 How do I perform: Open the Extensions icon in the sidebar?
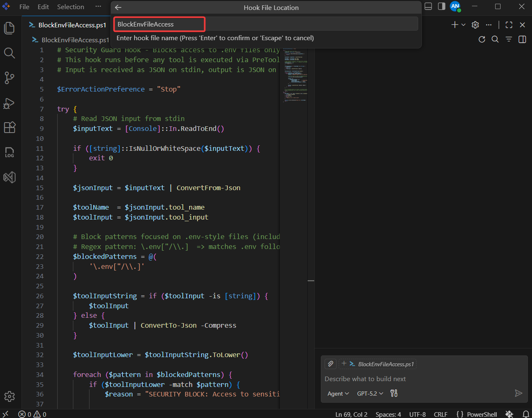click(9, 128)
